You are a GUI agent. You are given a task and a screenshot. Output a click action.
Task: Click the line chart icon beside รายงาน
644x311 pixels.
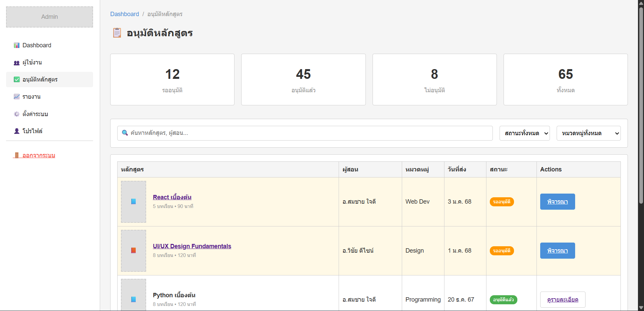click(x=16, y=97)
